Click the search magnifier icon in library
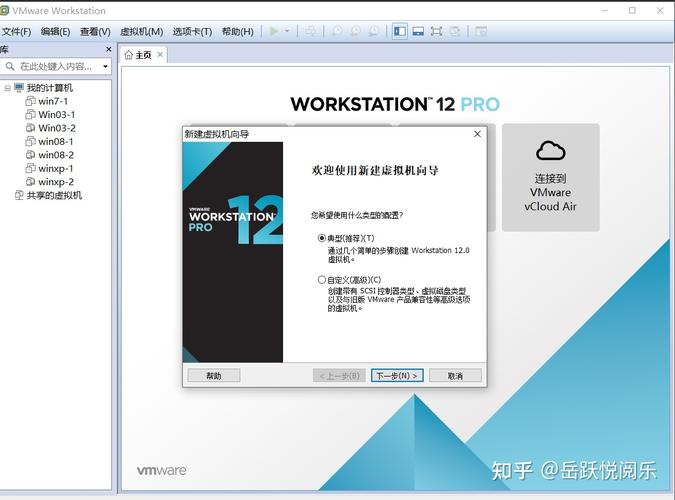The width and height of the screenshot is (675, 500). click(10, 66)
